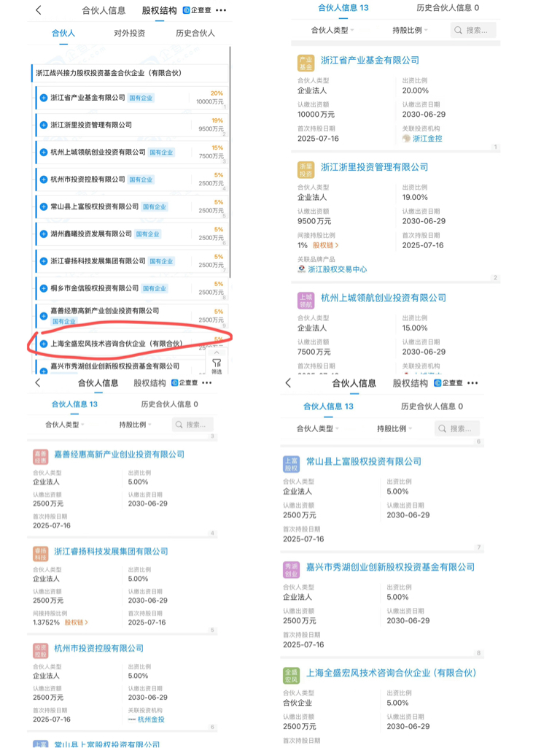Expand 湖州鑫曦投资发展有限公司 tree node
This screenshot has height=748, width=560.
click(x=43, y=234)
